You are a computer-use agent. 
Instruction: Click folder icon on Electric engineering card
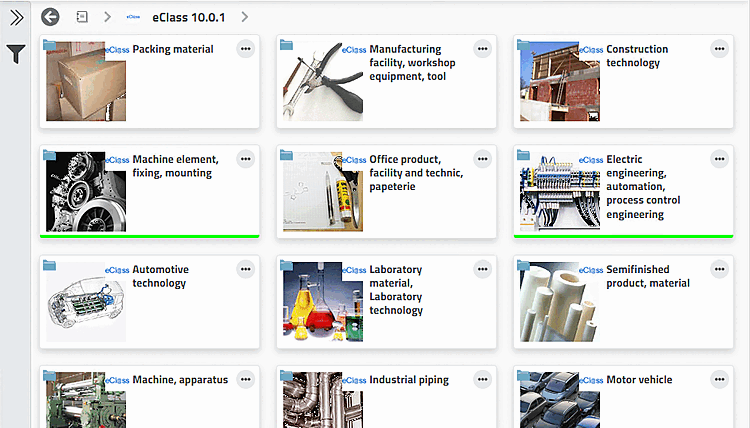point(523,155)
